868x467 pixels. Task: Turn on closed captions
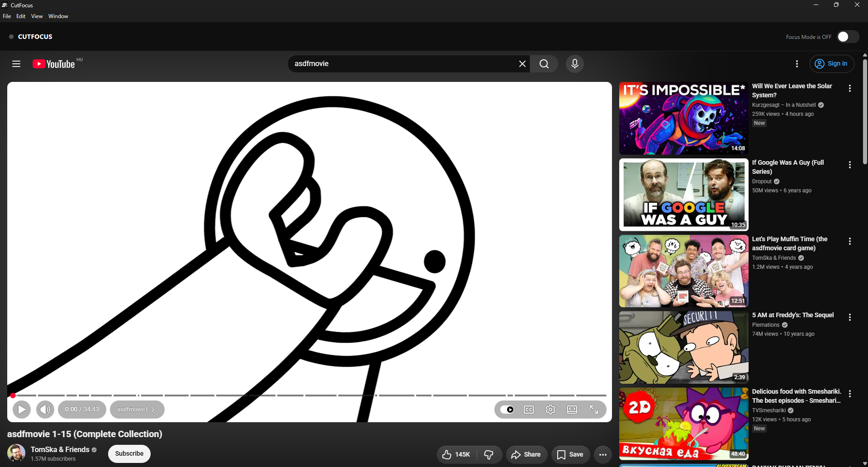pyautogui.click(x=529, y=410)
